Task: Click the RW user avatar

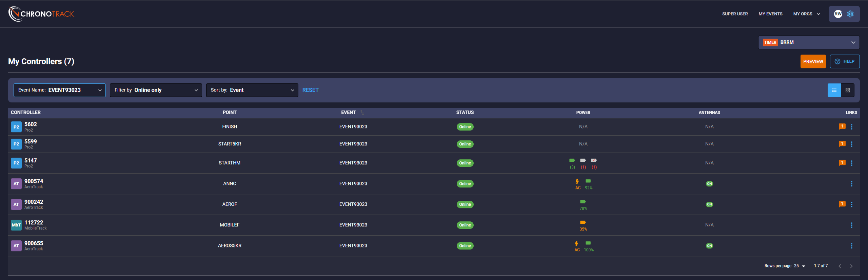Action: click(x=838, y=14)
